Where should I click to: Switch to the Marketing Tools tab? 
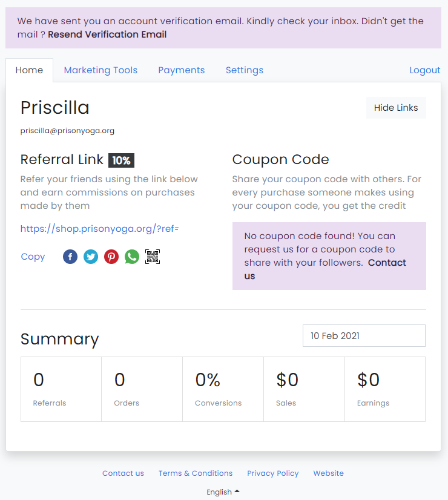(x=100, y=70)
